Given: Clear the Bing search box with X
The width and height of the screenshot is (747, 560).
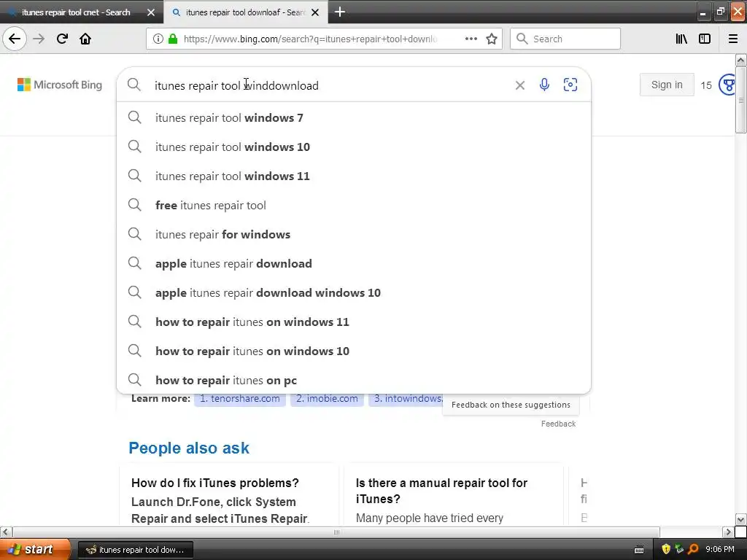Looking at the screenshot, I should 519,85.
